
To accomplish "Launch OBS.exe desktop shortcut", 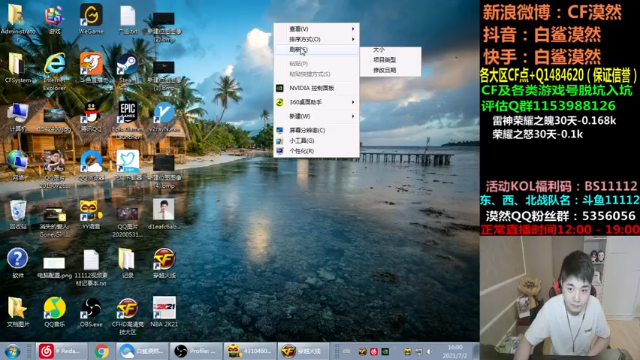I will pos(91,311).
